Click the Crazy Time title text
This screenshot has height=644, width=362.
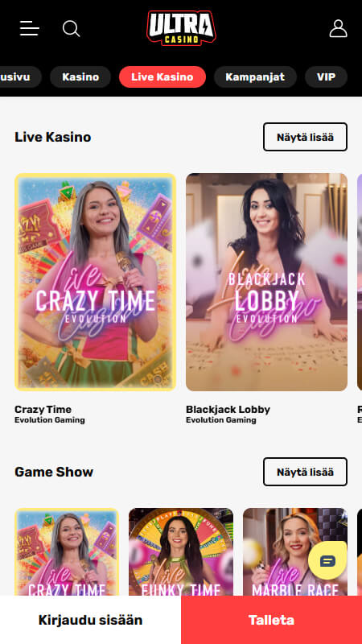click(x=43, y=410)
